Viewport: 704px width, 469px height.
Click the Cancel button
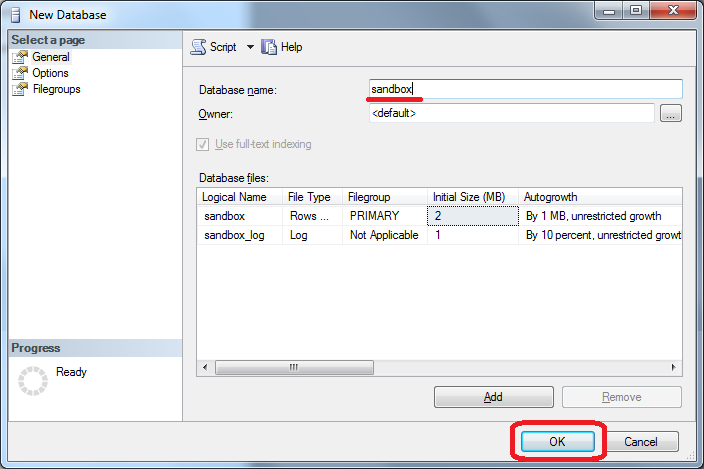640,442
